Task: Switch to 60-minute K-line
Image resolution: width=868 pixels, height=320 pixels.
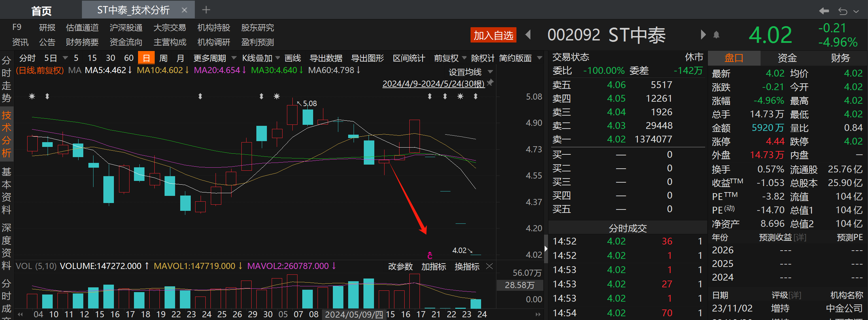Action: coord(129,58)
